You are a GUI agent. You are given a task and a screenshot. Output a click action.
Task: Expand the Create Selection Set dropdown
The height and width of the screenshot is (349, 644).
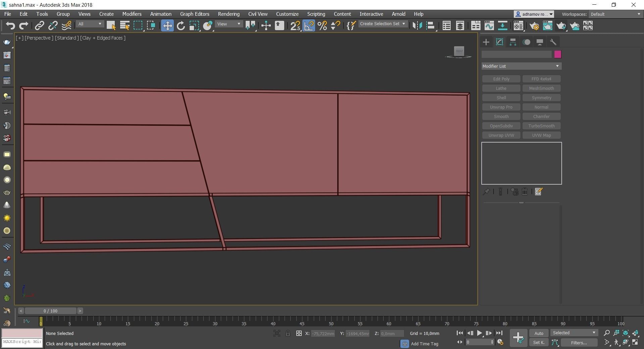383,24
